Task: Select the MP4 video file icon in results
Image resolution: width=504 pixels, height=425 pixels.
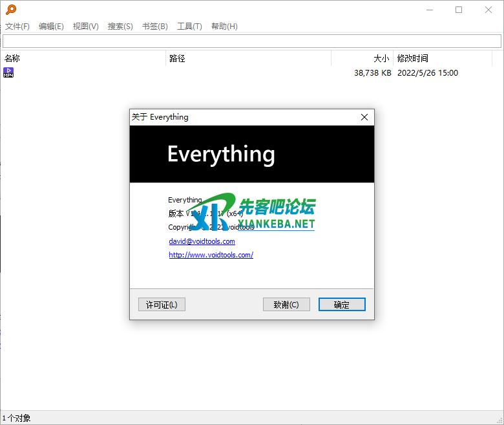Action: (8, 72)
